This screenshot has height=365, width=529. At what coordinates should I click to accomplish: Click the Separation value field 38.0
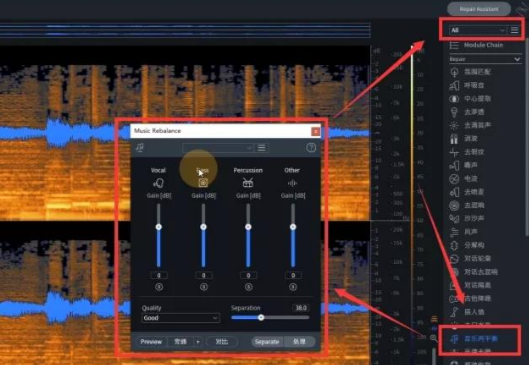point(301,308)
